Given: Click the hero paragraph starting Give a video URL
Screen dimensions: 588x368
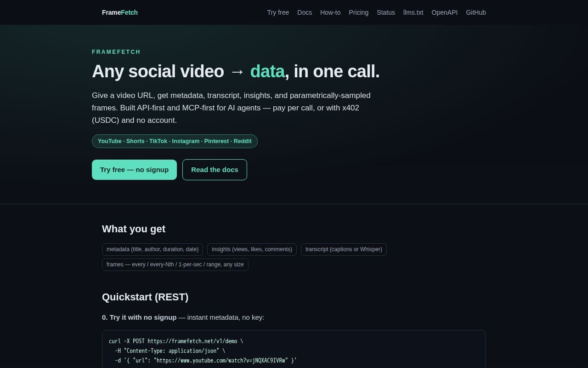Looking at the screenshot, I should [x=231, y=108].
